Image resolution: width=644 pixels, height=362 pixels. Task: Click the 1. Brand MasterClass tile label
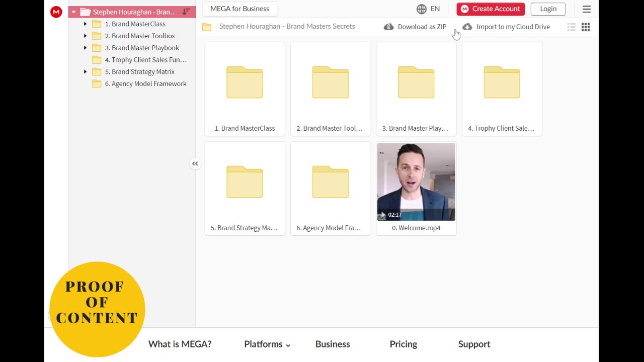click(x=245, y=128)
